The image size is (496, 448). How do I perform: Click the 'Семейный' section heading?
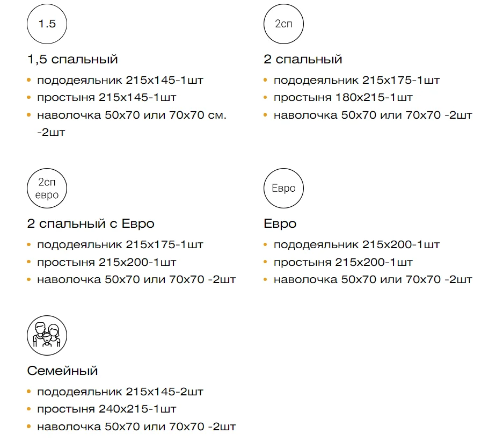[62, 371]
